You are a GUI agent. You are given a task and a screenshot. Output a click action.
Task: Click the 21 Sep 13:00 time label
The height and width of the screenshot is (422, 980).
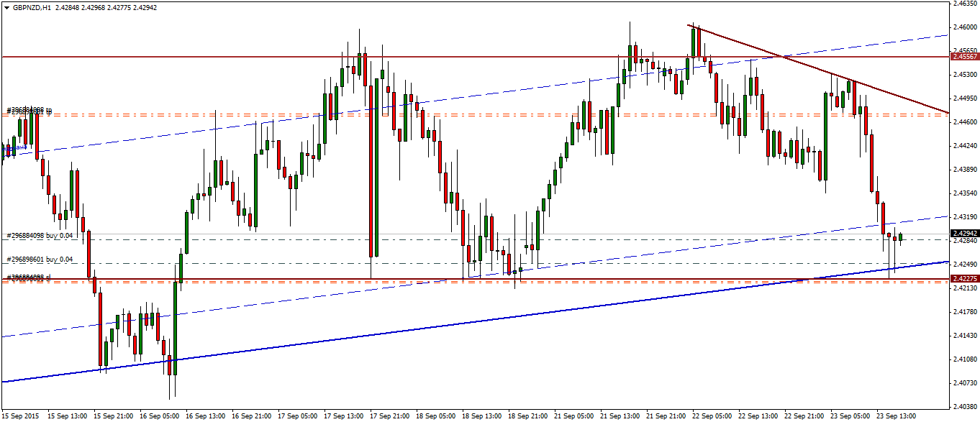pos(620,416)
